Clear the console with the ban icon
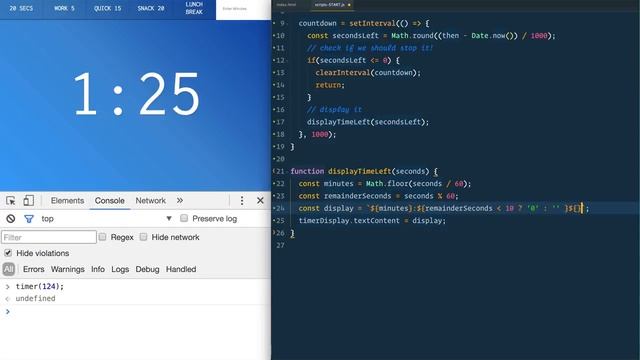640x360 pixels. pyautogui.click(x=11, y=219)
